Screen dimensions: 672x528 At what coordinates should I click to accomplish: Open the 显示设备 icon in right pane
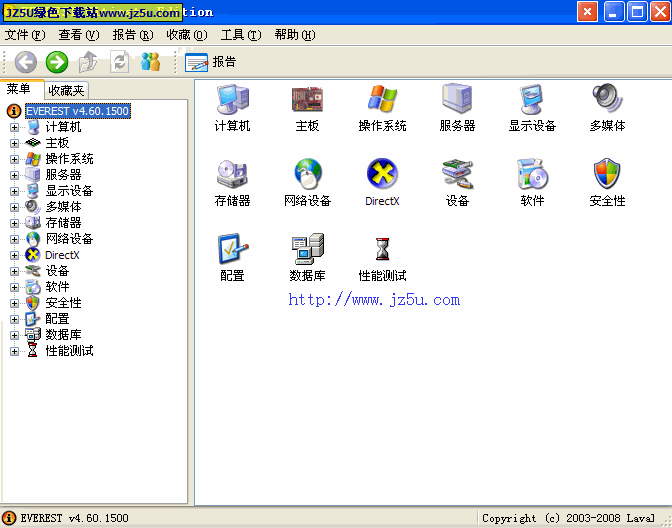(532, 108)
